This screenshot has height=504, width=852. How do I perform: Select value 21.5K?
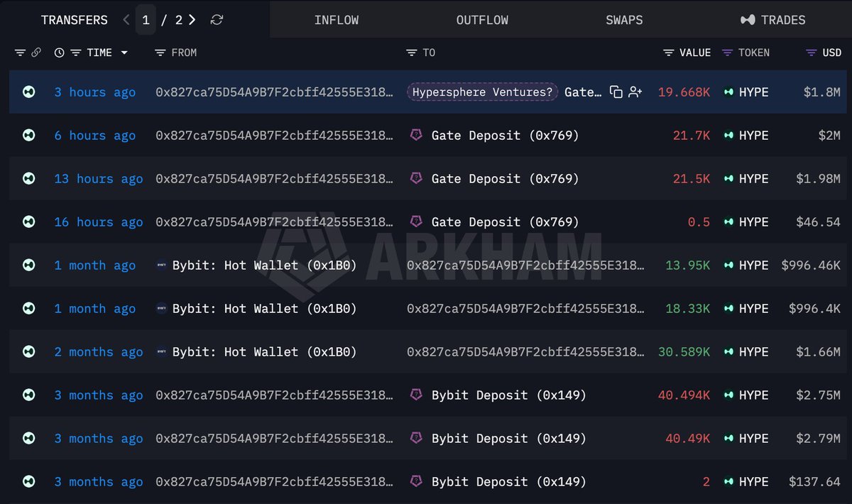coord(692,179)
